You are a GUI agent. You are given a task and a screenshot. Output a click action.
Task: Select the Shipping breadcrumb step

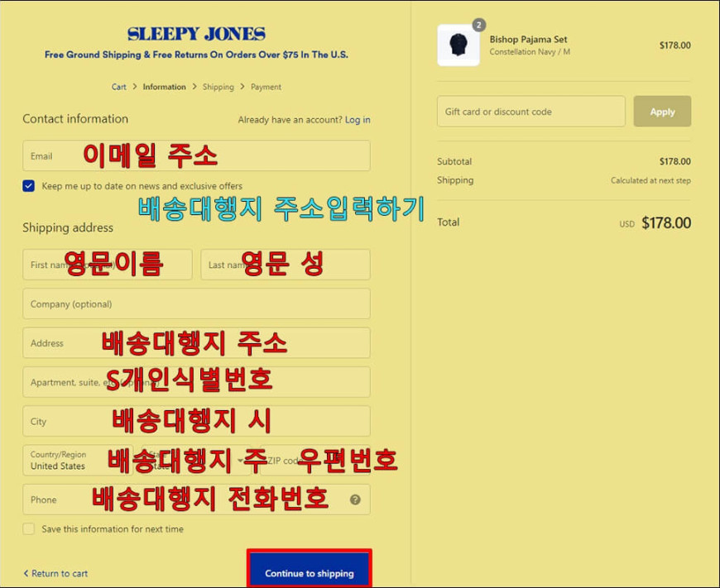click(x=218, y=87)
